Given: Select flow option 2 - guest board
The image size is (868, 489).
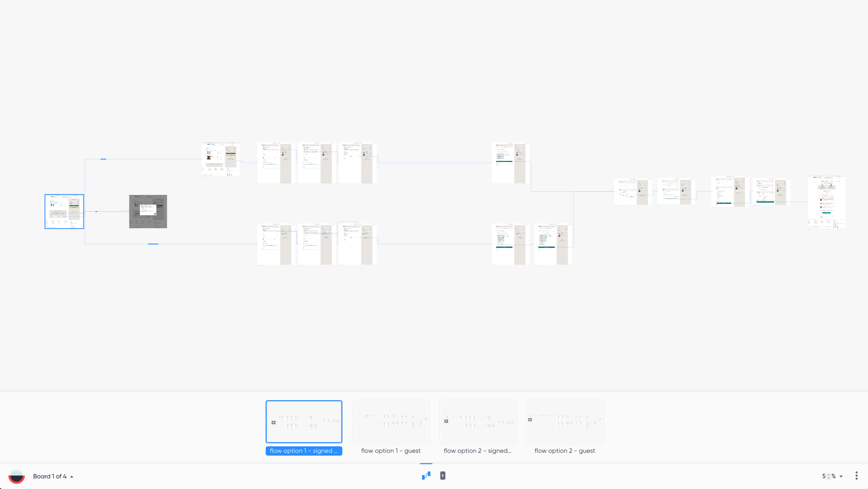Looking at the screenshot, I should pyautogui.click(x=565, y=422).
